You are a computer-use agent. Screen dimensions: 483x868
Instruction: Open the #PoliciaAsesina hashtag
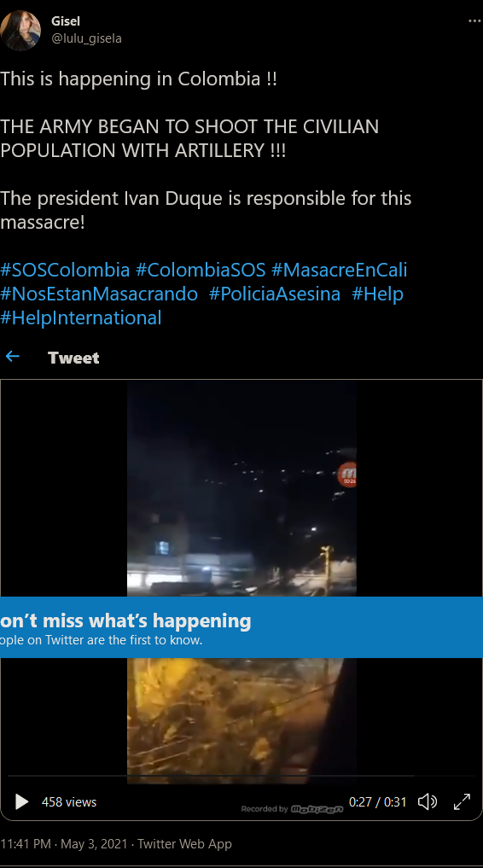(275, 294)
